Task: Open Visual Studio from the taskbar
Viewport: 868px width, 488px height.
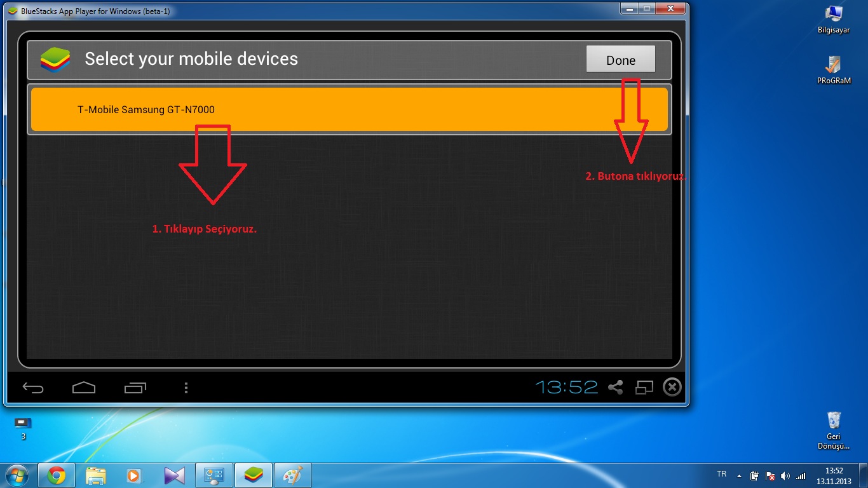Action: click(174, 475)
